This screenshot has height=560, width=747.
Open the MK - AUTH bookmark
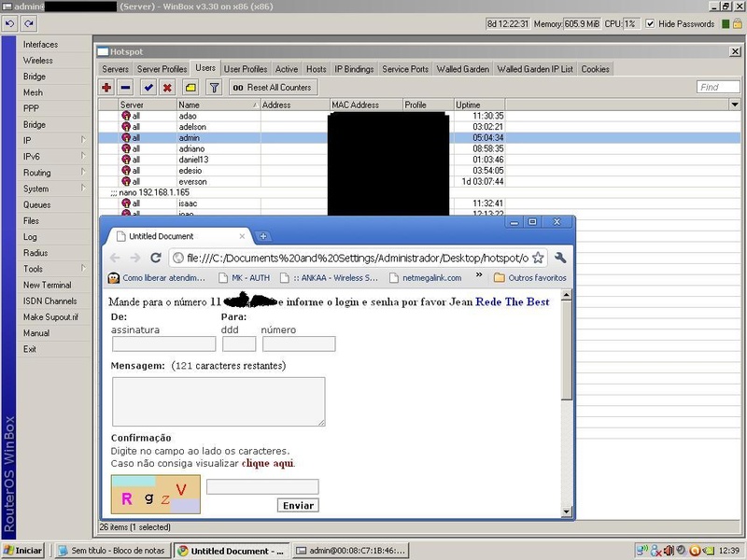(244, 277)
